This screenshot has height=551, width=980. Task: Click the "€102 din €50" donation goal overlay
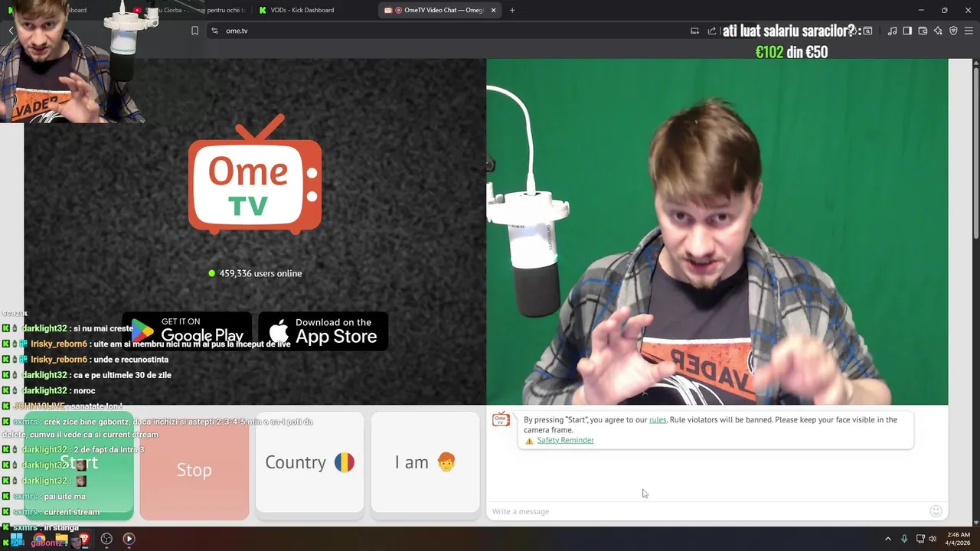click(x=792, y=52)
